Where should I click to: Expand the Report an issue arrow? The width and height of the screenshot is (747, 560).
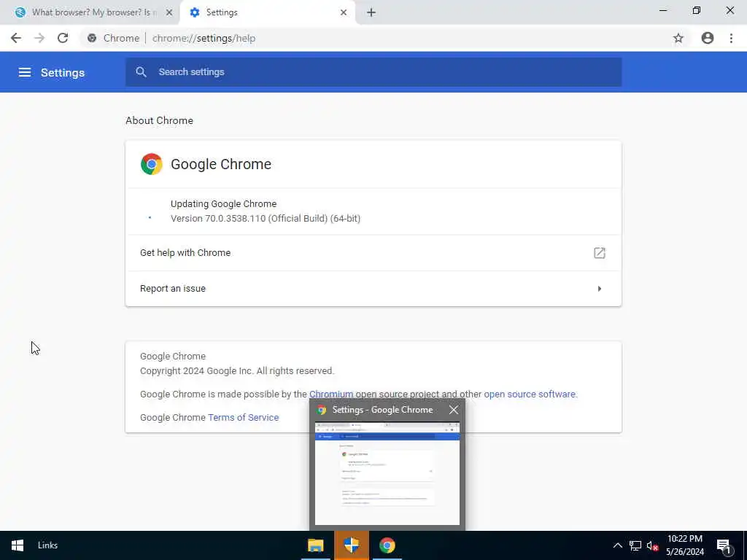[x=600, y=289]
